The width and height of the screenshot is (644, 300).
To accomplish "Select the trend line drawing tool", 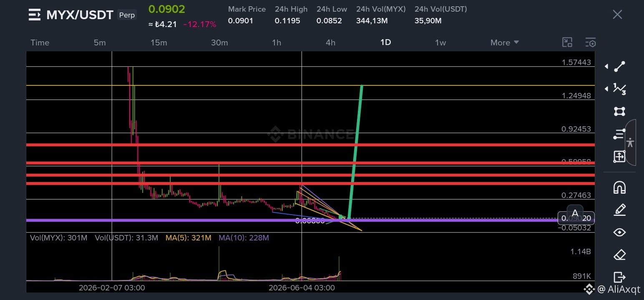I will 619,67.
